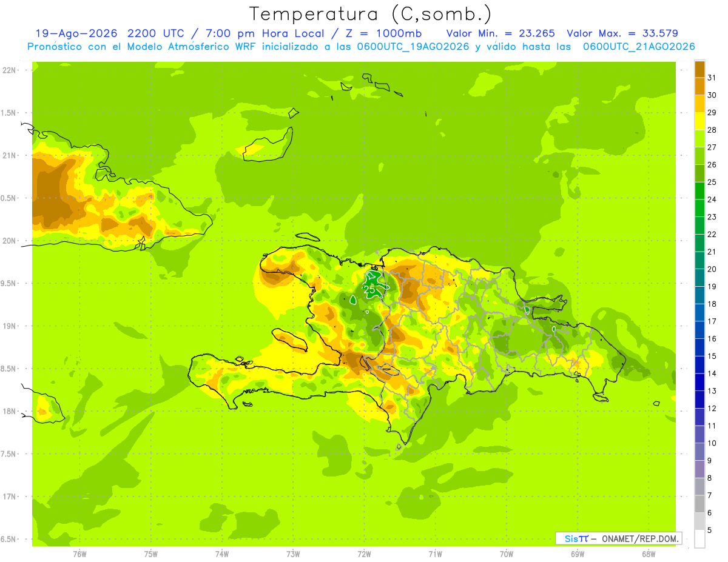728x562 pixels.
Task: Click the '21N' latitude label
Action: click(x=10, y=156)
